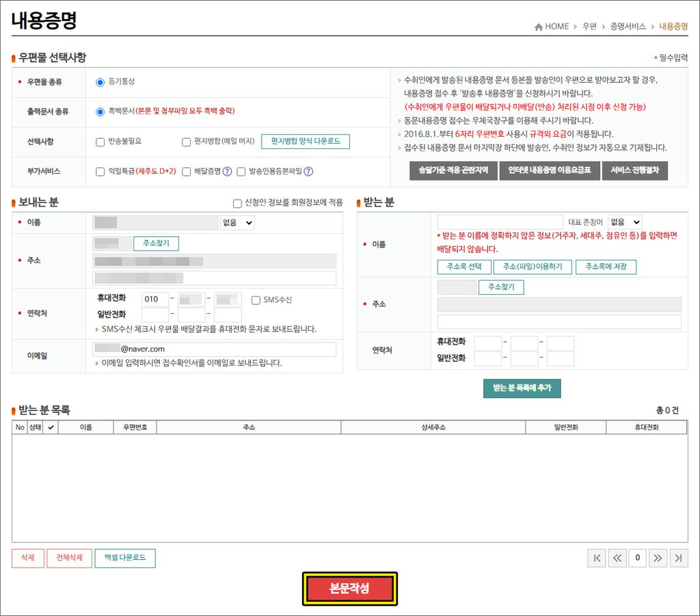The image size is (700, 616).
Task: Enable 배달증명 checkbox
Action: 186,172
